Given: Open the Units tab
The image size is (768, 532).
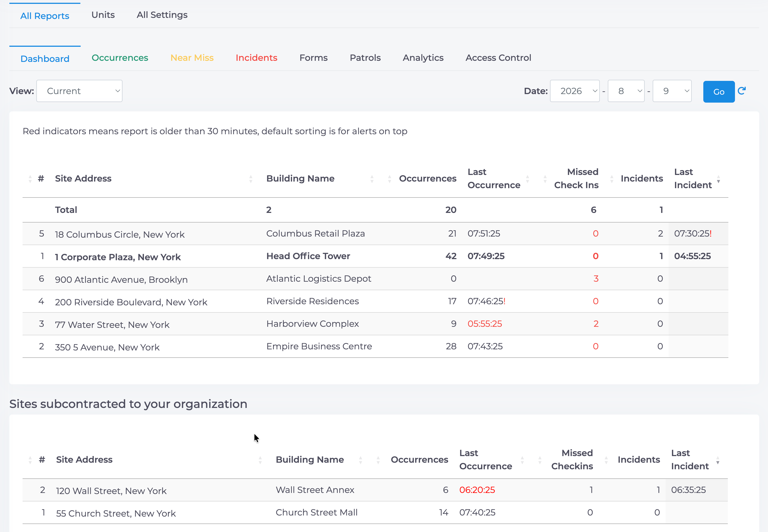Looking at the screenshot, I should [x=103, y=15].
